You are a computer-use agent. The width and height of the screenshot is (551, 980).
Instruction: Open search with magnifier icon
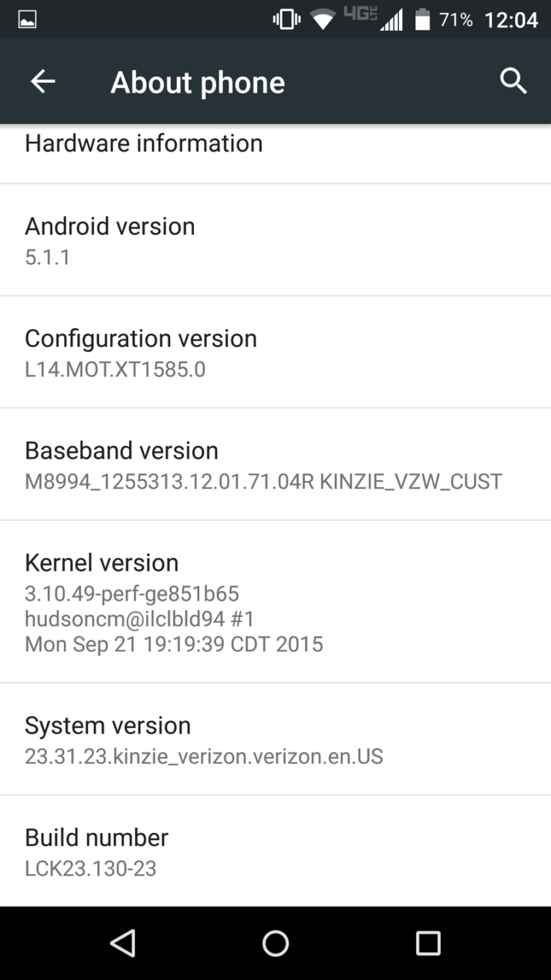[514, 82]
